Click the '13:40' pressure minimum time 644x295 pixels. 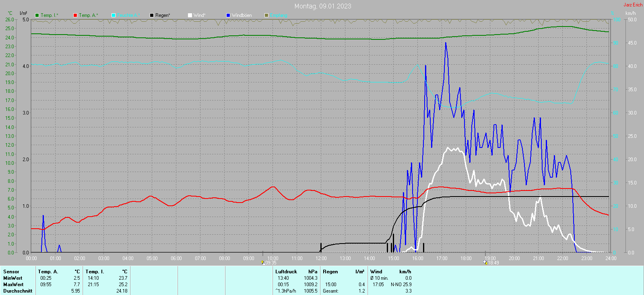pos(283,278)
